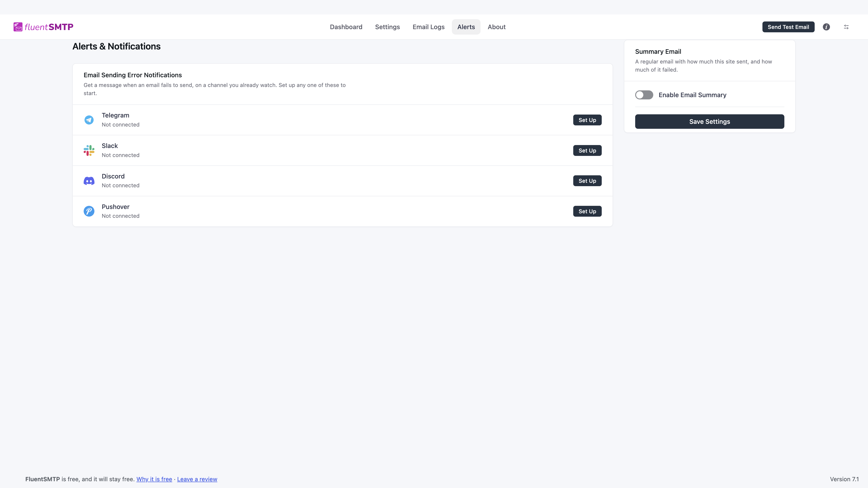The width and height of the screenshot is (868, 488).
Task: Open the sliders settings icon in header
Action: click(x=846, y=27)
